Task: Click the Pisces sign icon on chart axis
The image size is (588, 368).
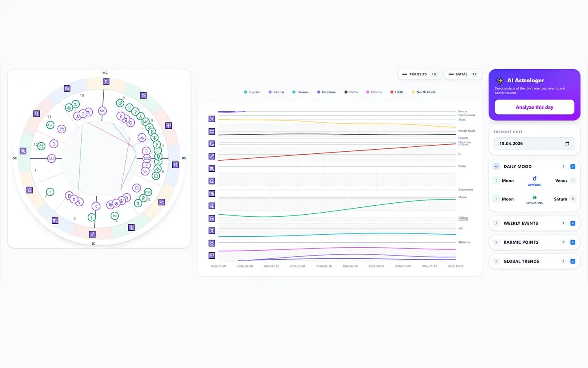Action: [x=212, y=119]
